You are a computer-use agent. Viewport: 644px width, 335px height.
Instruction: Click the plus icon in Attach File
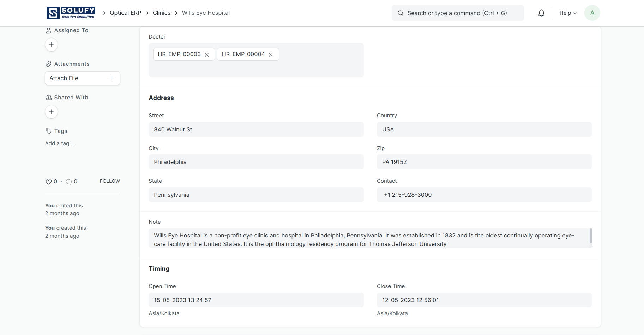point(112,78)
